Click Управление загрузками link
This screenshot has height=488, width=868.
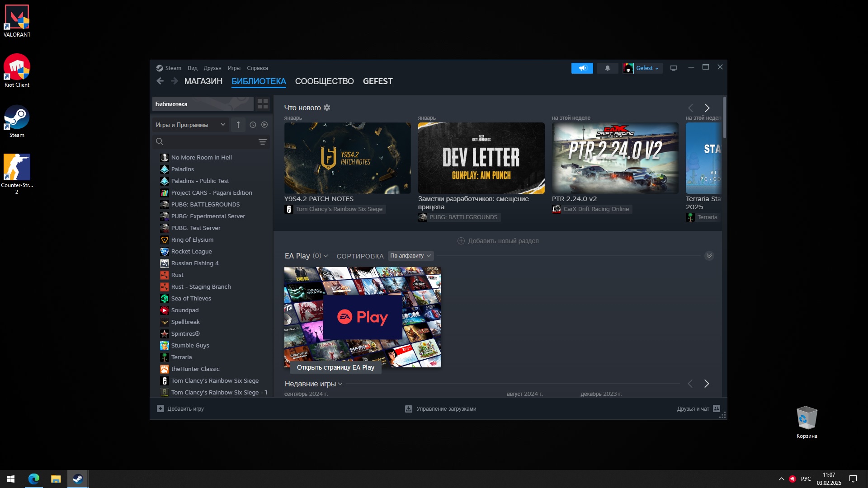click(446, 409)
